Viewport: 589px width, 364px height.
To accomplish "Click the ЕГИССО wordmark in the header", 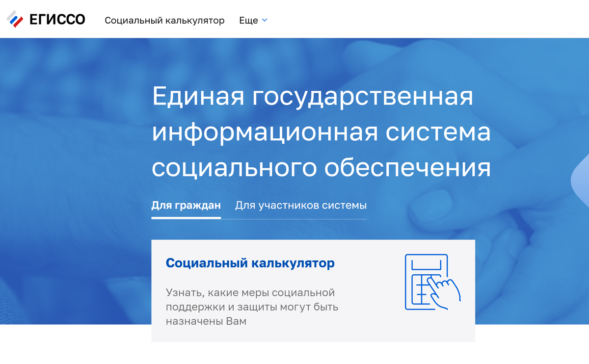I will pyautogui.click(x=57, y=19).
